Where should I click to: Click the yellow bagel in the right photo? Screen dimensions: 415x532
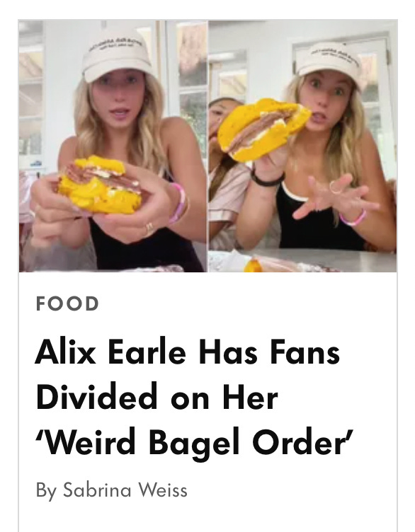(263, 129)
